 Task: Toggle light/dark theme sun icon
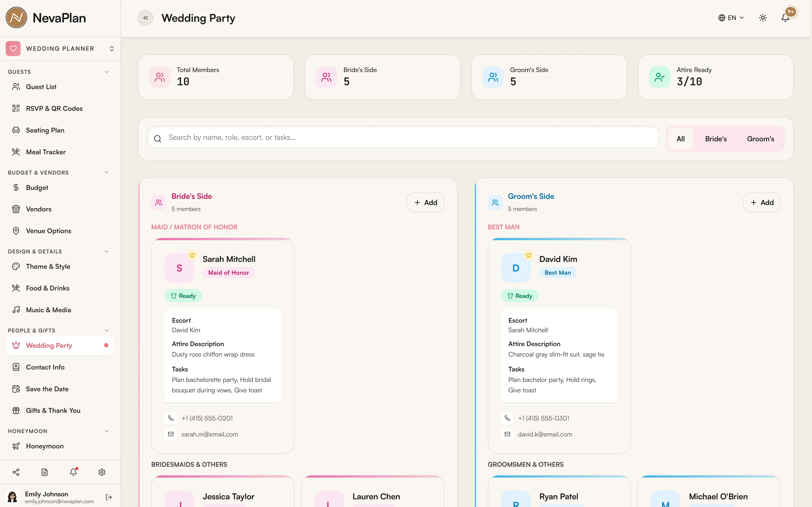coord(763,18)
